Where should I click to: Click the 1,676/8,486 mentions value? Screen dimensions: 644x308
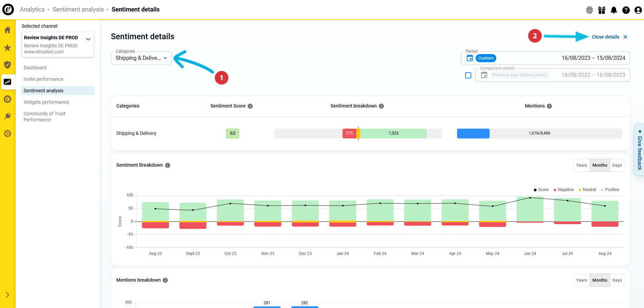coord(540,133)
